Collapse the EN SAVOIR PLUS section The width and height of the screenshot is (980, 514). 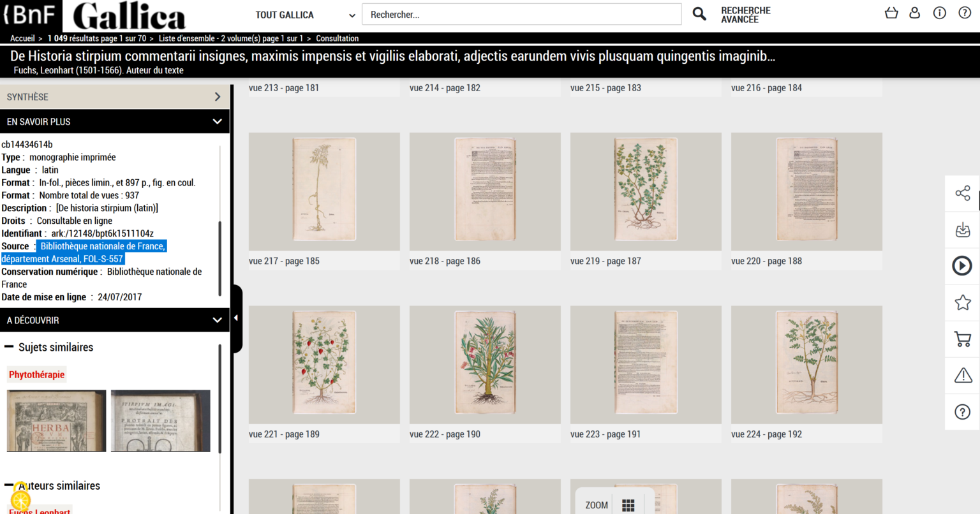point(217,121)
